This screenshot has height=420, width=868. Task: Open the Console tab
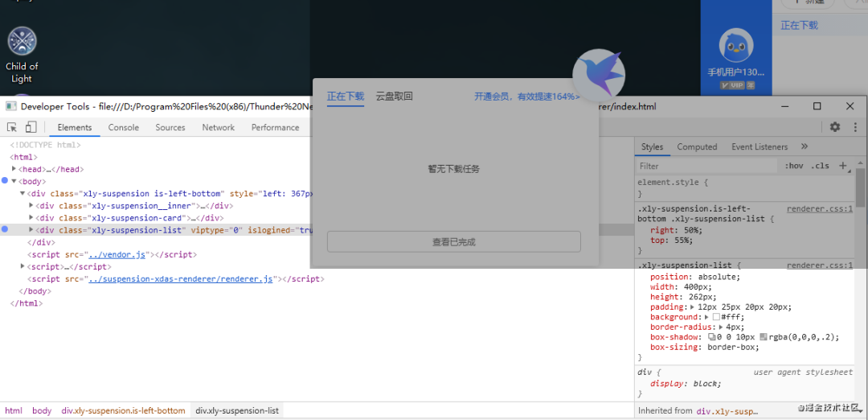click(x=124, y=127)
